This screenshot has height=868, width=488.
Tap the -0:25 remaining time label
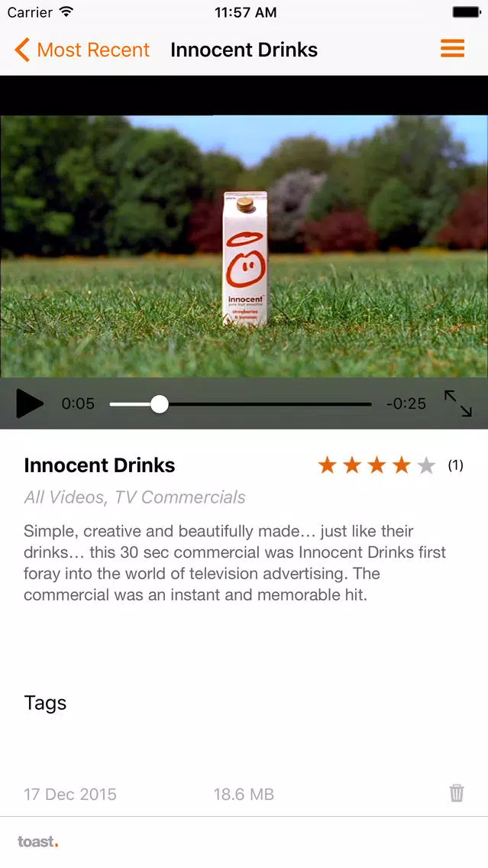pyautogui.click(x=406, y=403)
